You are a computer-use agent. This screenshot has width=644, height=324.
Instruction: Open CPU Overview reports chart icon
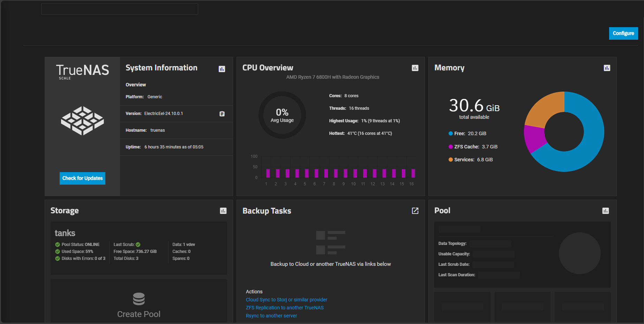[415, 68]
